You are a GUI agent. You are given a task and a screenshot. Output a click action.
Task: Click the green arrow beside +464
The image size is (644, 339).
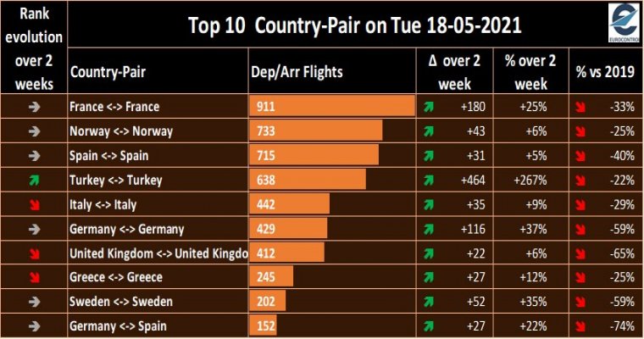pyautogui.click(x=429, y=180)
